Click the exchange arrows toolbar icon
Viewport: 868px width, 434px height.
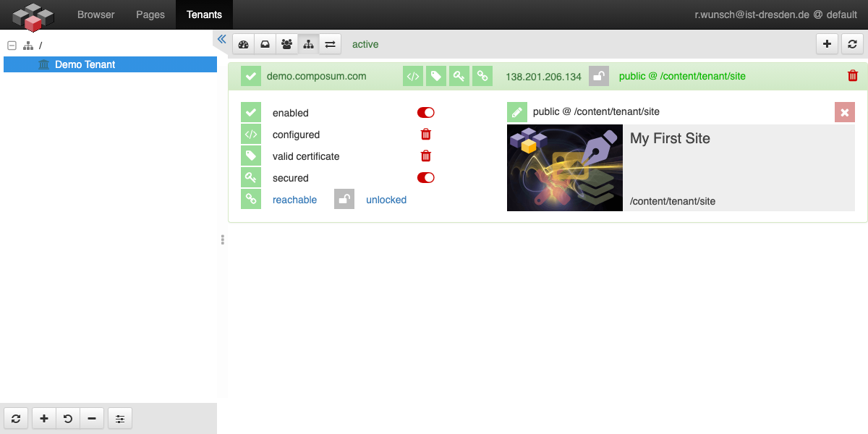click(330, 44)
